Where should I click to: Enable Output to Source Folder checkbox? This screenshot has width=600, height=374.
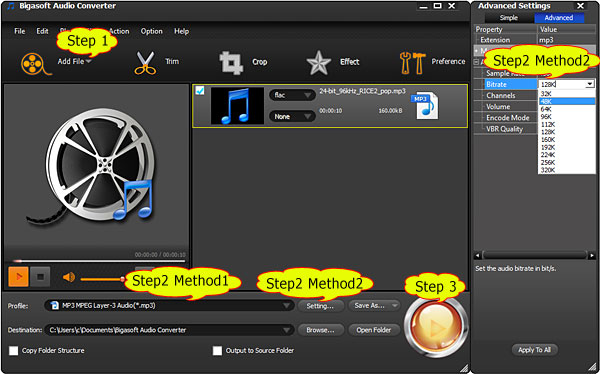click(217, 351)
